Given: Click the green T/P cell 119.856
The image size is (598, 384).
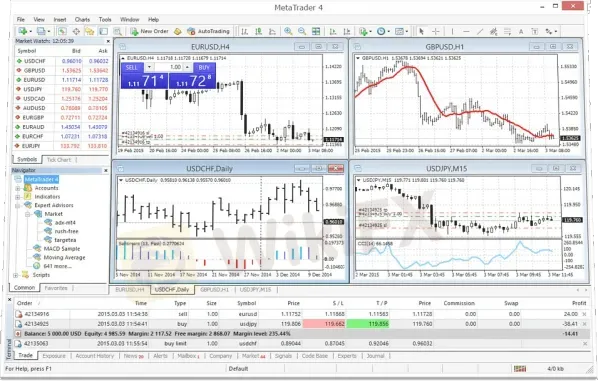Looking at the screenshot, I should coord(368,324).
